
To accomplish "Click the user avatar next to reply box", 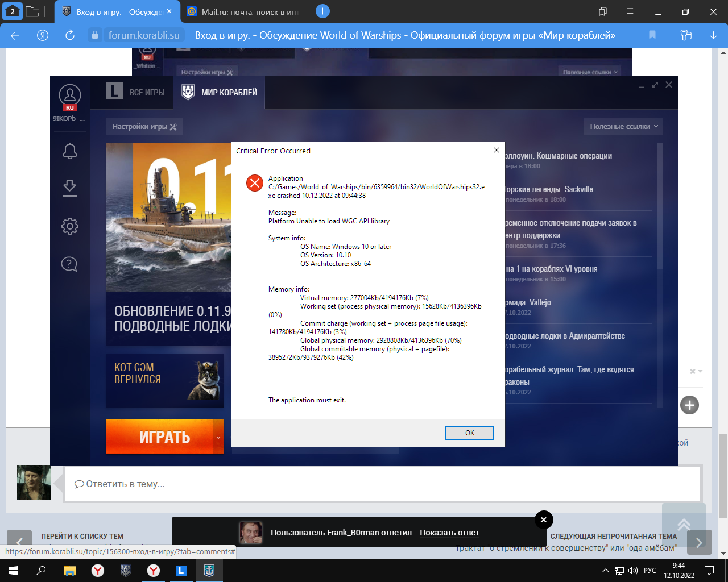I will coord(34,483).
